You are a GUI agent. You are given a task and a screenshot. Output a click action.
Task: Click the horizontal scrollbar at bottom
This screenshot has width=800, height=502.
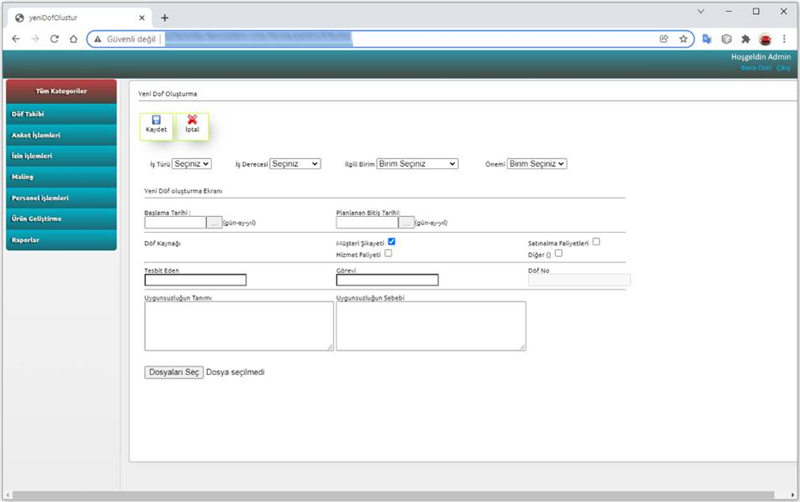coord(393,495)
